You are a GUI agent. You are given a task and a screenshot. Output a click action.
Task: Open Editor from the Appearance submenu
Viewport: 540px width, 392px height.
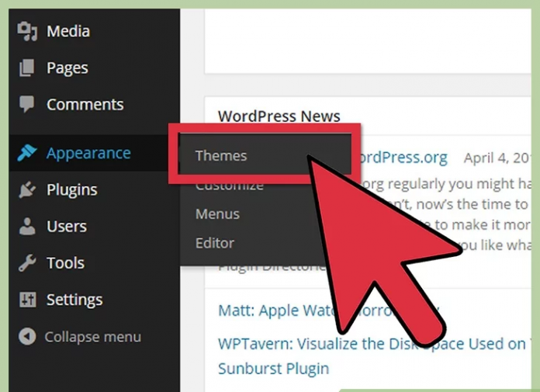pyautogui.click(x=215, y=243)
